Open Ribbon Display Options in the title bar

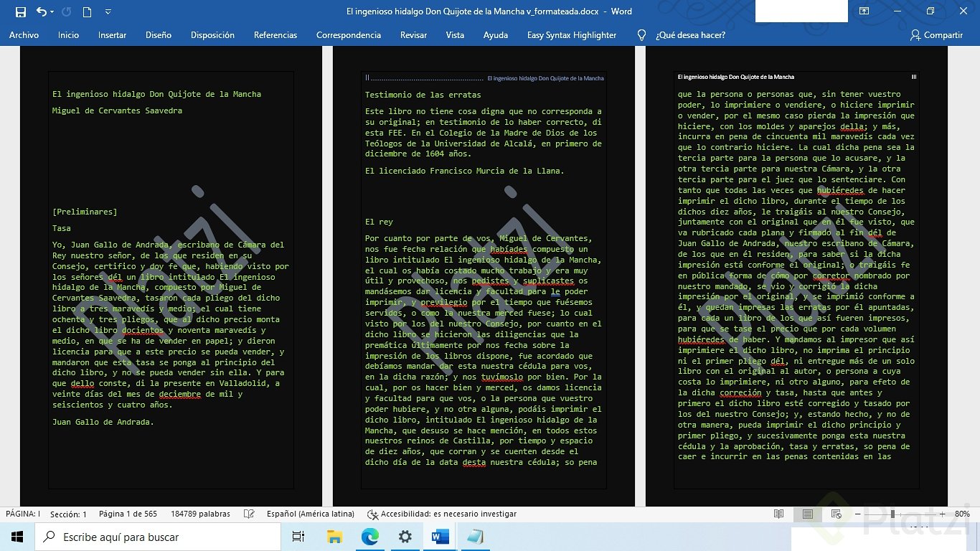click(864, 11)
